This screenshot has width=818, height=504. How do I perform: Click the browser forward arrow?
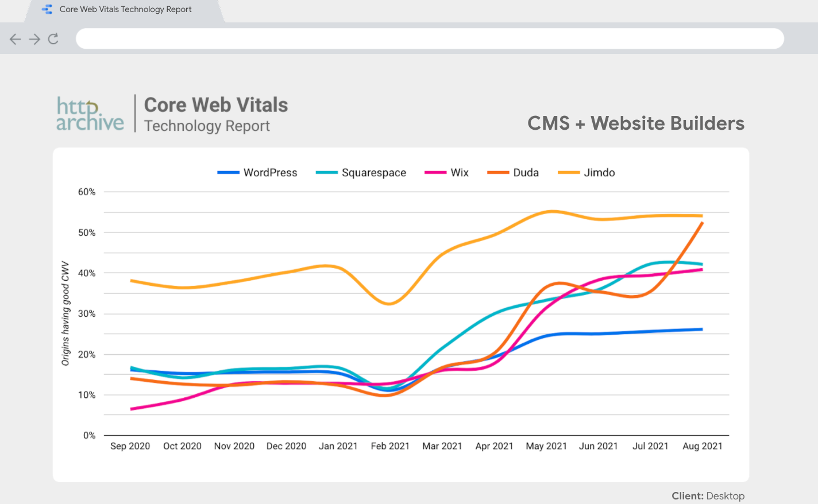pos(34,39)
